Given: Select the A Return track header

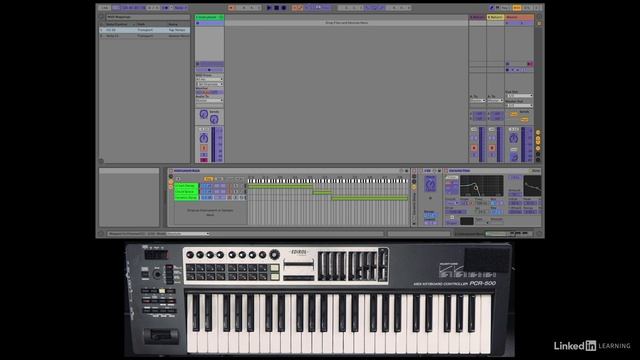Looking at the screenshot, I should [478, 18].
